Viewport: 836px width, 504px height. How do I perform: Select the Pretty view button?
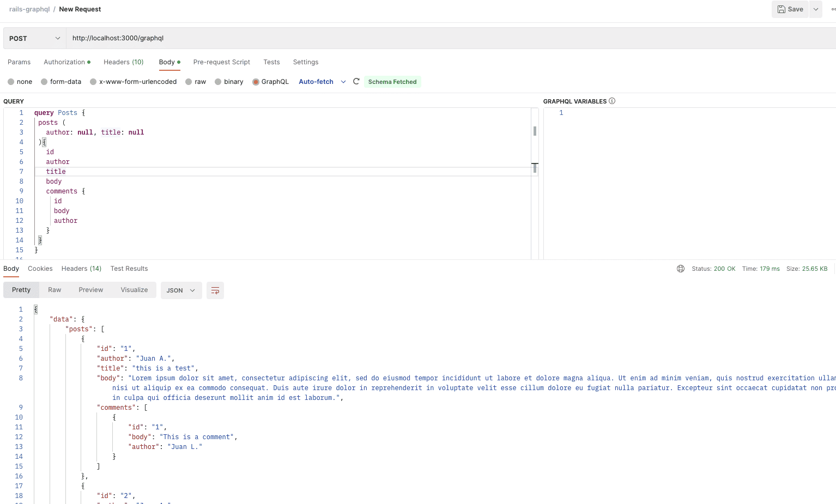click(21, 290)
